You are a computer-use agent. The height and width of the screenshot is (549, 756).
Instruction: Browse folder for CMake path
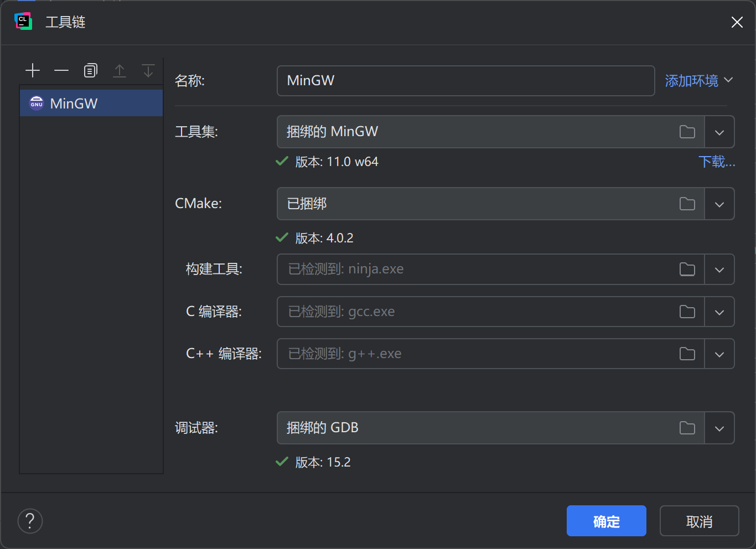point(687,204)
